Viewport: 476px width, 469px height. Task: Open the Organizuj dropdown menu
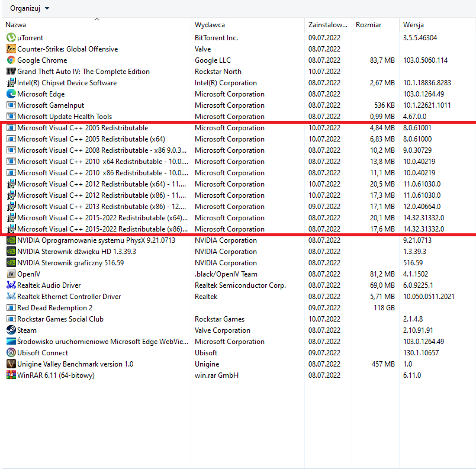tap(30, 8)
